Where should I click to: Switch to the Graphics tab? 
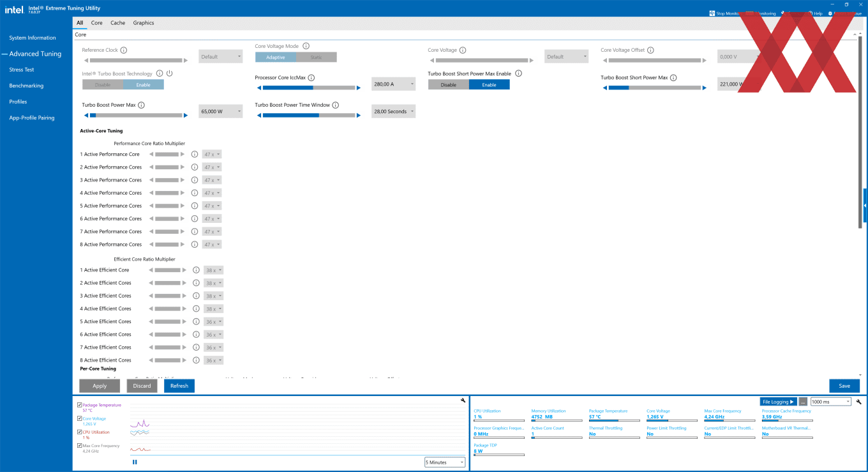(144, 23)
